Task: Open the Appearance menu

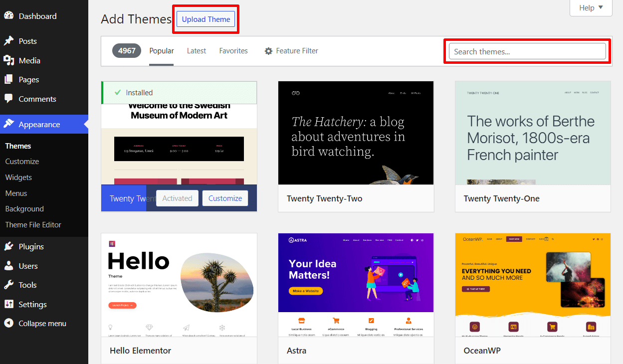Action: point(44,124)
